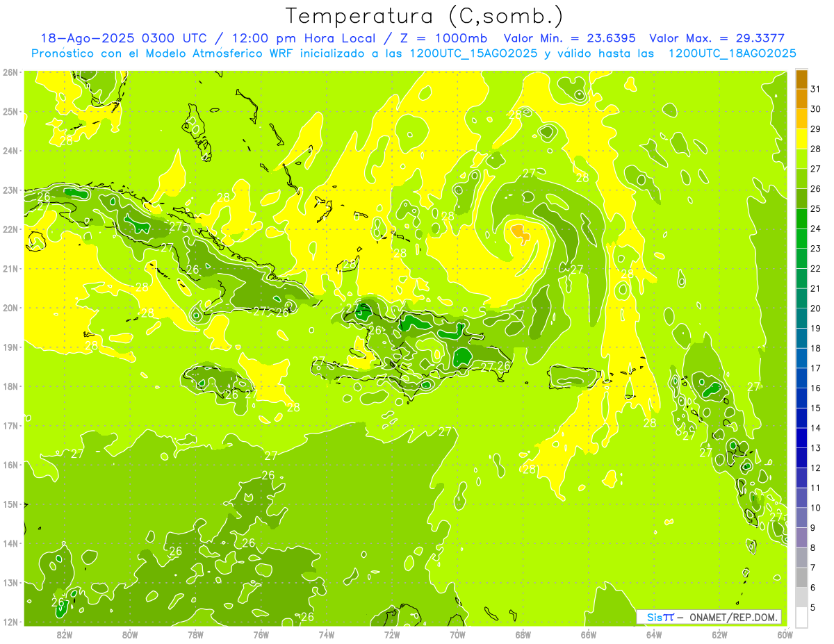
Task: Click the '20' color bar label
Action: tap(816, 308)
